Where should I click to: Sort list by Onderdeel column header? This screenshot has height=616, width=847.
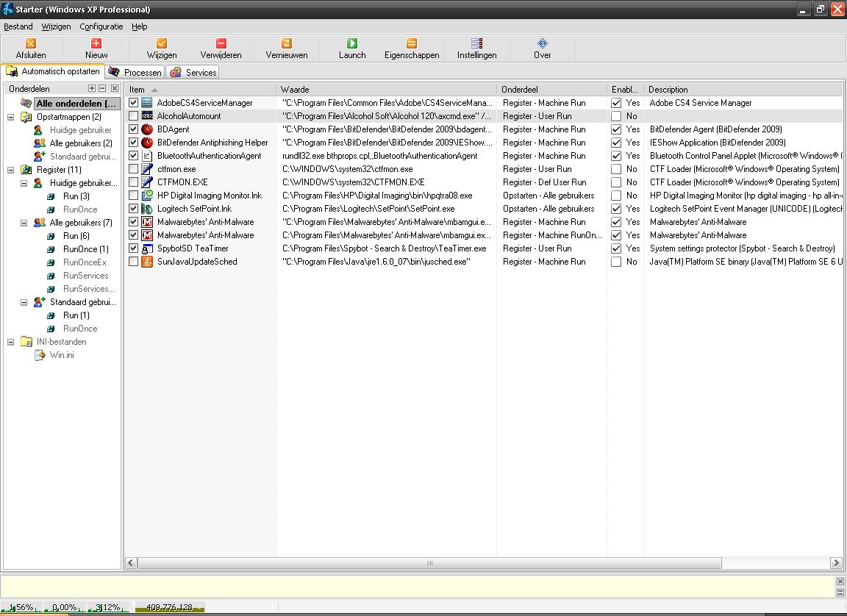click(551, 90)
